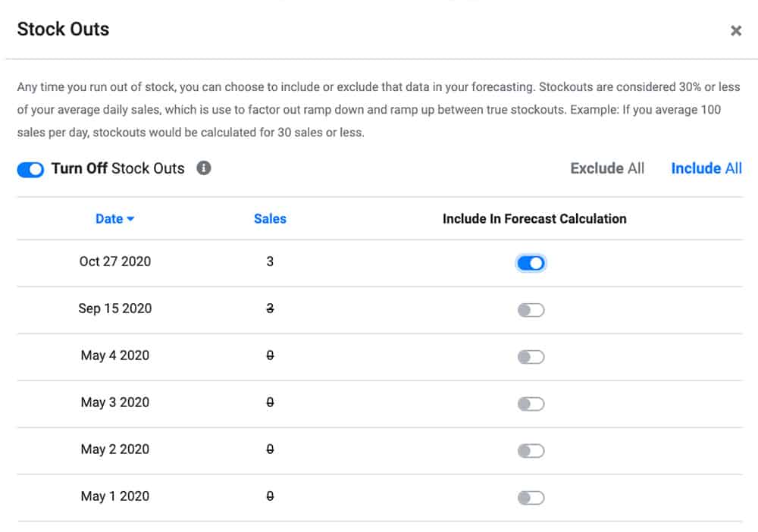758x532 pixels.
Task: Click the Stock Outs dialog title
Action: [64, 29]
